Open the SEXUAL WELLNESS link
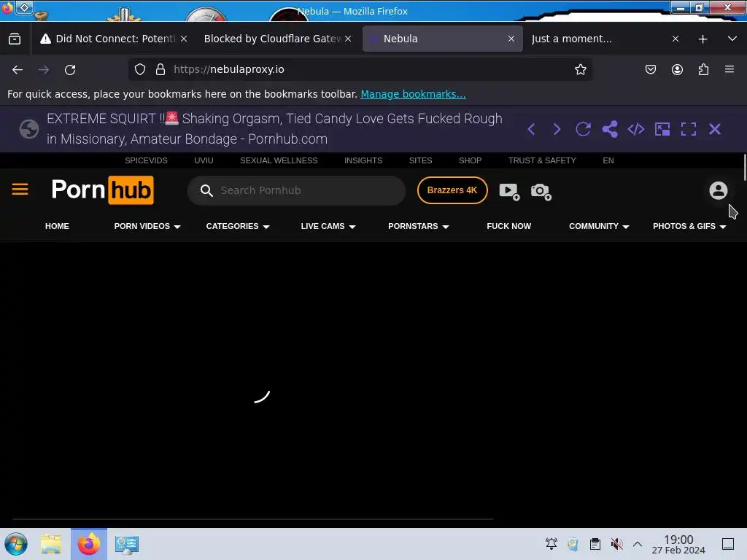The height and width of the screenshot is (560, 747). [279, 160]
